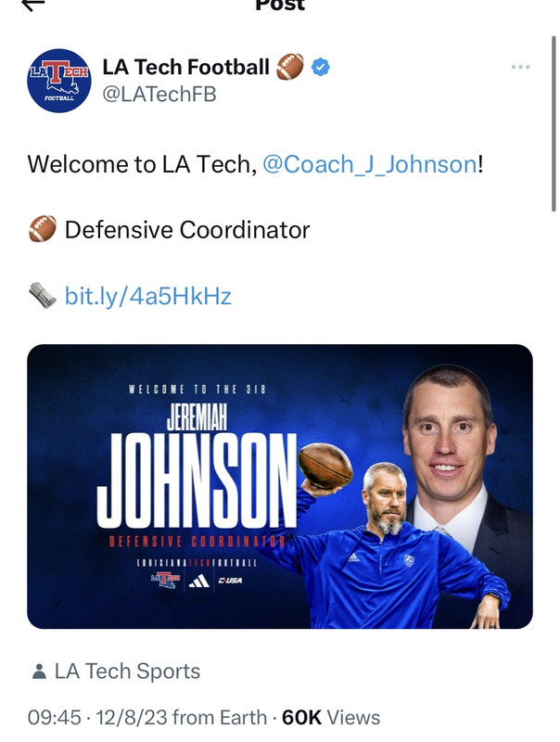
Task: View the tagged LA Tech Sports account
Action: [x=127, y=672]
